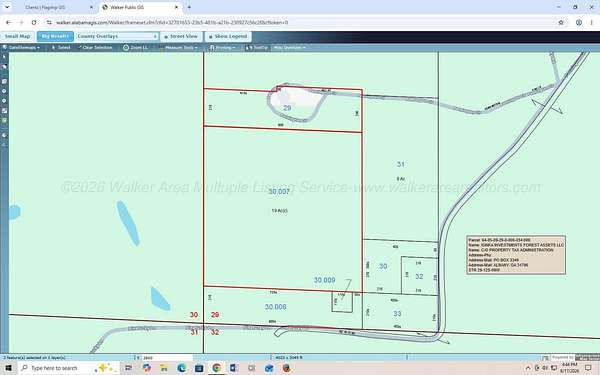Viewport: 600px width, 375px height.
Task: Open Microsoft Edge from the taskbar
Action: pos(181,368)
